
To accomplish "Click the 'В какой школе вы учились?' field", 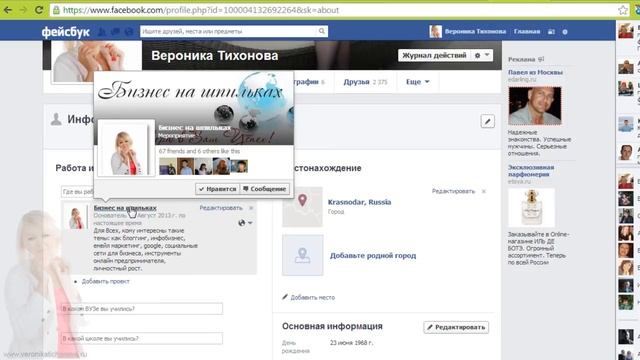I will 142,338.
